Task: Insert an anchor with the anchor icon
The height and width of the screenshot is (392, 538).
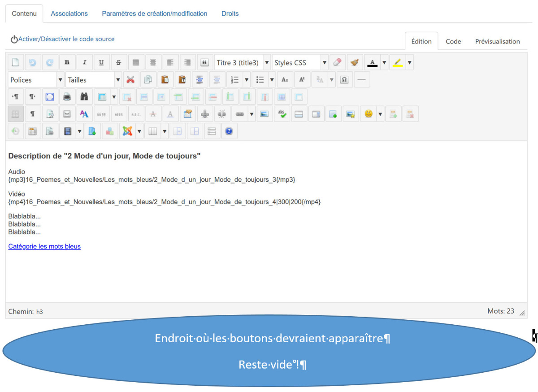Action: (x=205, y=114)
